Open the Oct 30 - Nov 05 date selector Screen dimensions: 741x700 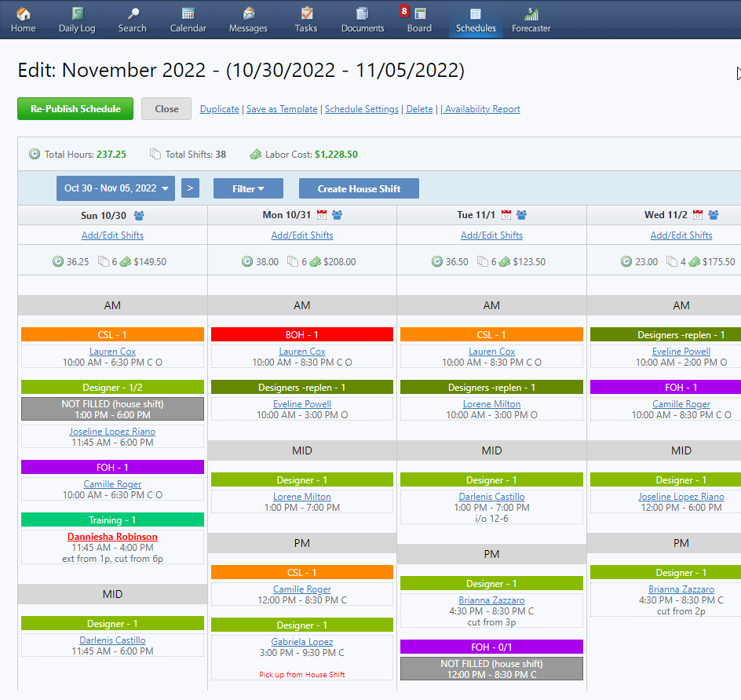[x=115, y=188]
